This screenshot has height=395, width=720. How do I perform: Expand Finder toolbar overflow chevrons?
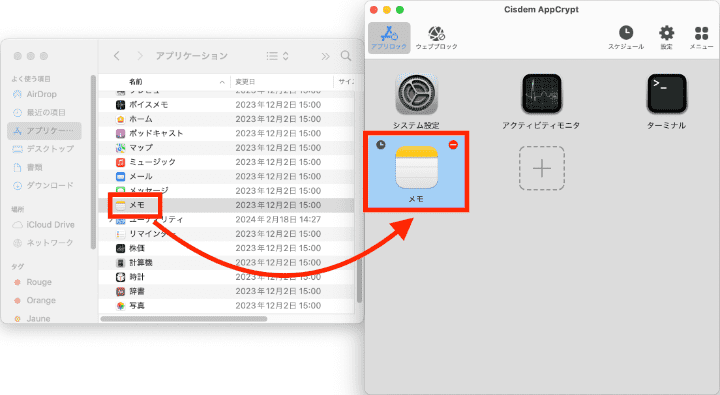click(325, 56)
